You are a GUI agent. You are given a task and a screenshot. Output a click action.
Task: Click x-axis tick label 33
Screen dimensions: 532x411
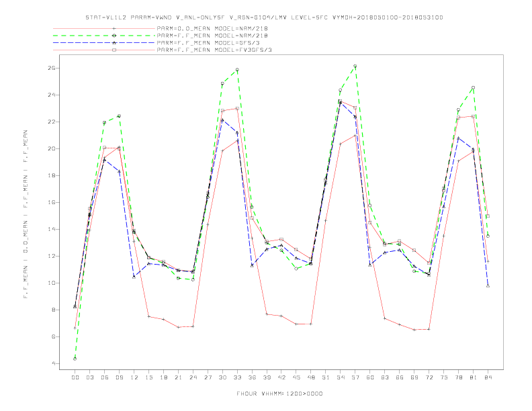coord(237,377)
